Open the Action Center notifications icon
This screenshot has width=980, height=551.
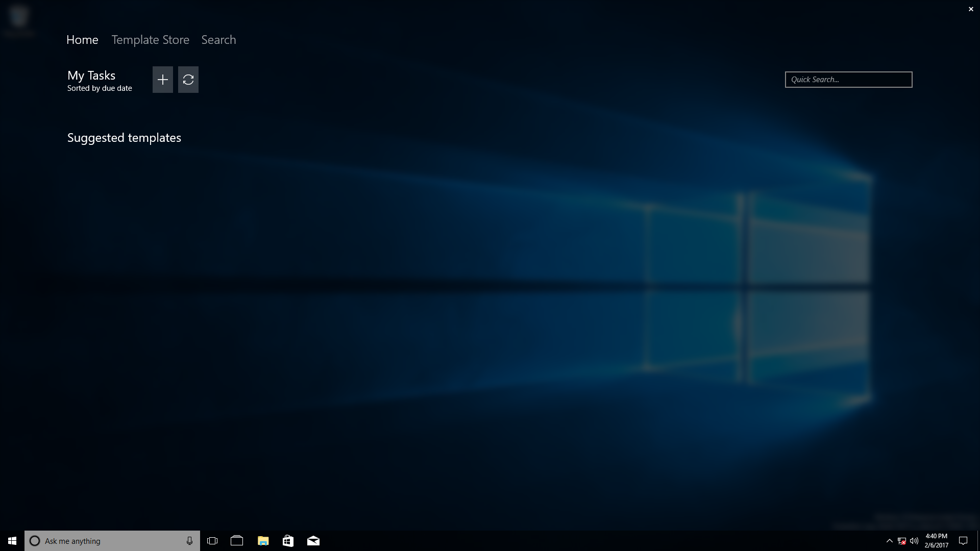pos(963,541)
